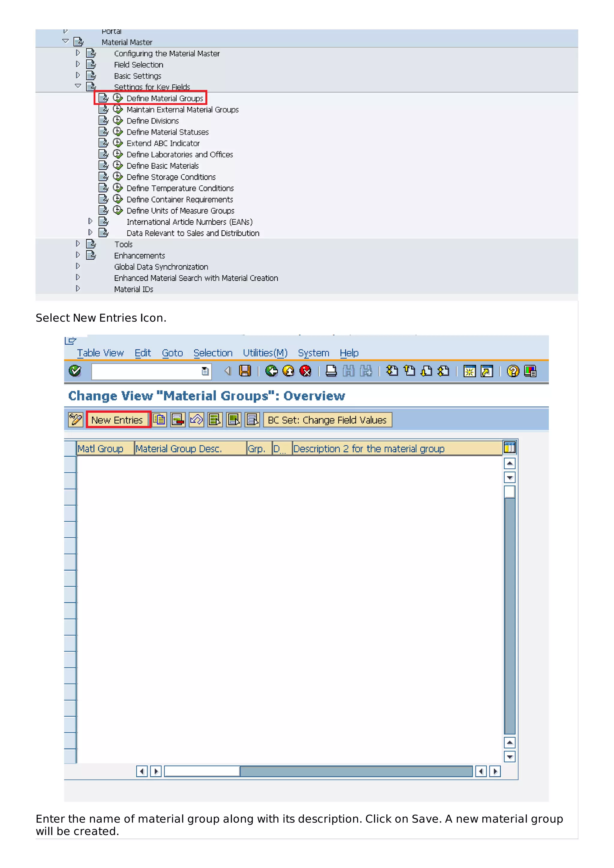This screenshot has width=614, height=868.
Task: Click the green checkmark Enter icon
Action: coord(75,371)
